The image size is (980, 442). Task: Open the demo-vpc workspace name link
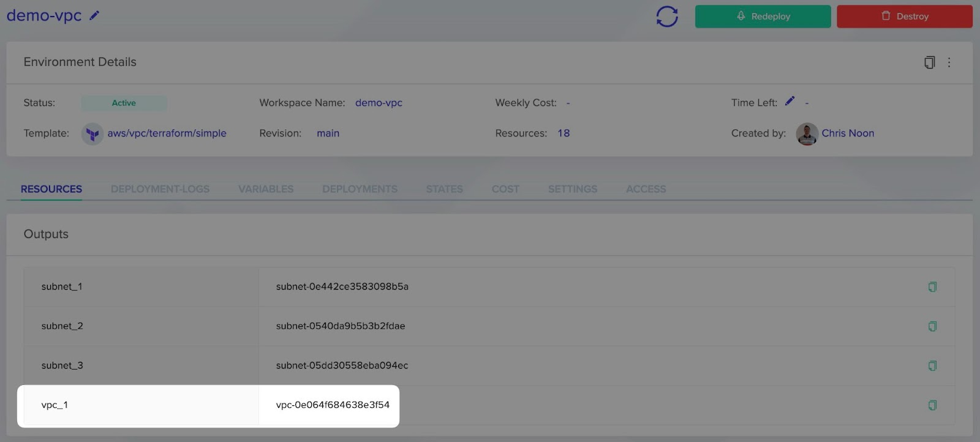[x=379, y=103]
